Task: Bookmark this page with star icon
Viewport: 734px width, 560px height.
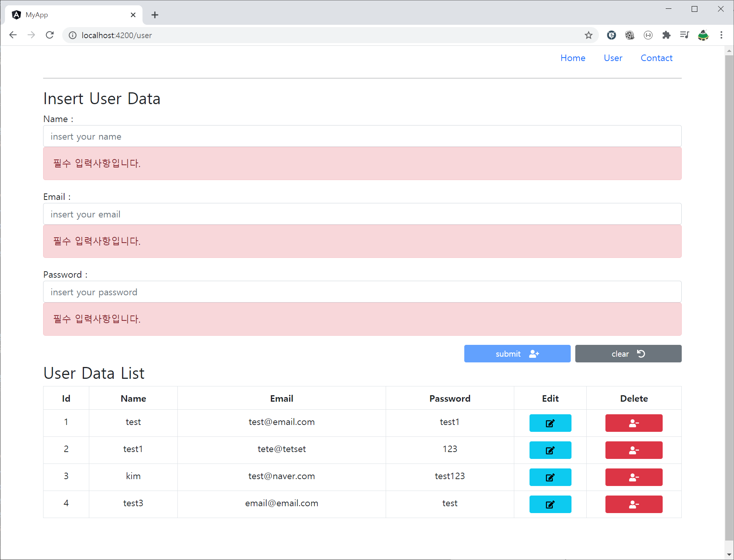Action: (588, 35)
